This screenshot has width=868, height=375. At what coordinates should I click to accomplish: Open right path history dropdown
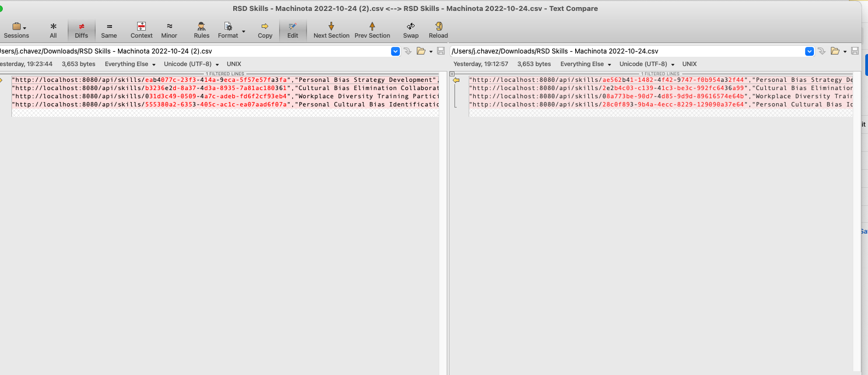[810, 51]
